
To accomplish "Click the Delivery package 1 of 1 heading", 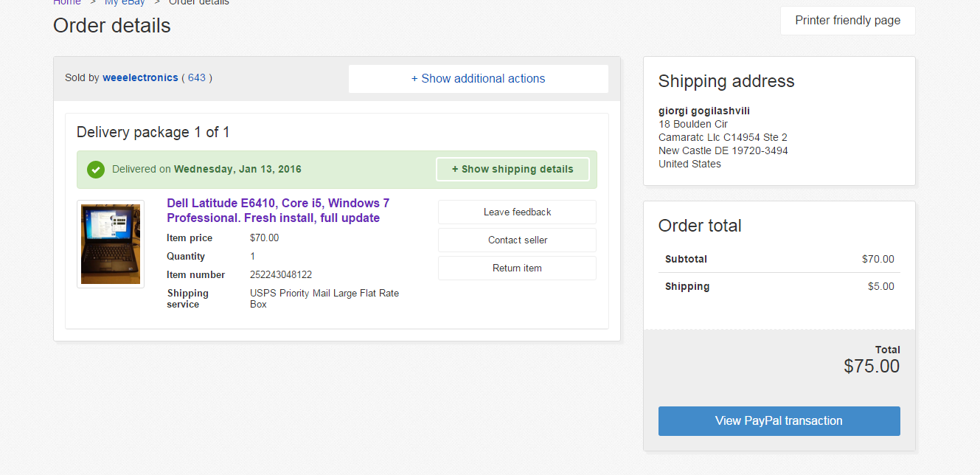I will coord(153,132).
